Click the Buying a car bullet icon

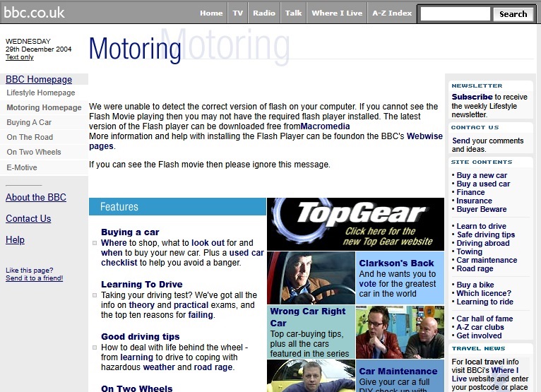point(95,243)
